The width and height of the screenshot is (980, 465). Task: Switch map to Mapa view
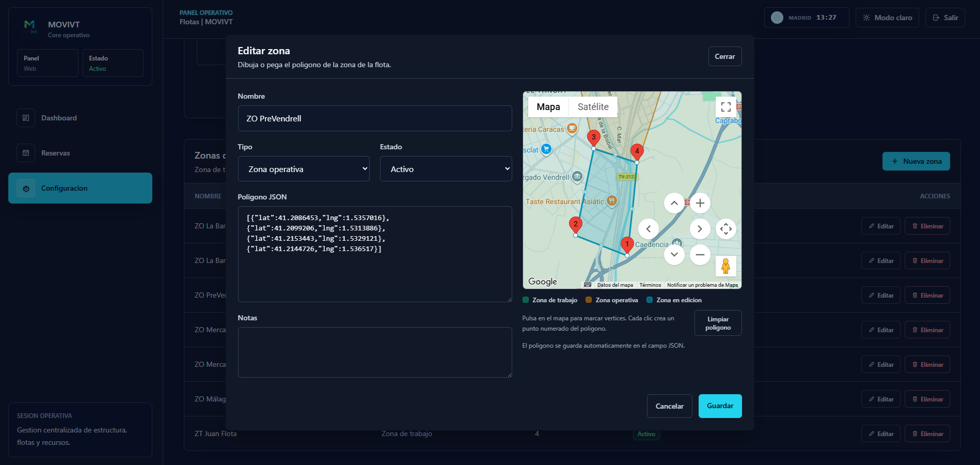(548, 107)
